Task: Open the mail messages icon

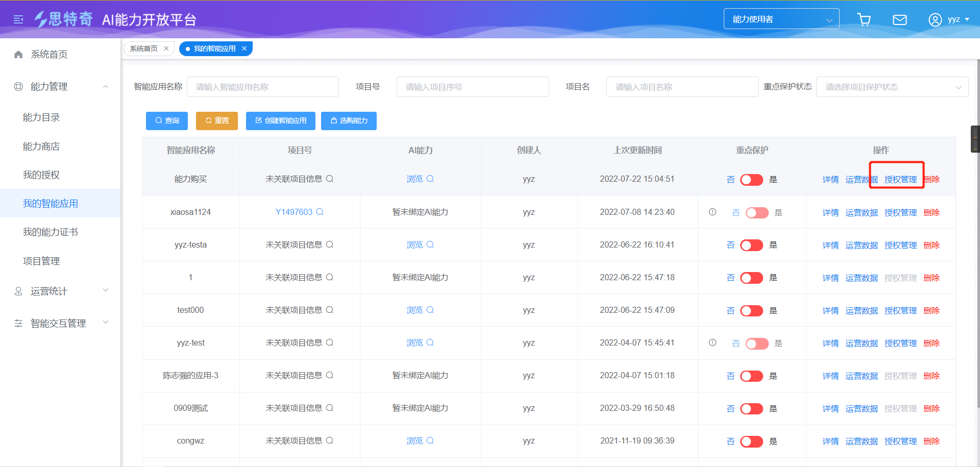Action: [899, 19]
